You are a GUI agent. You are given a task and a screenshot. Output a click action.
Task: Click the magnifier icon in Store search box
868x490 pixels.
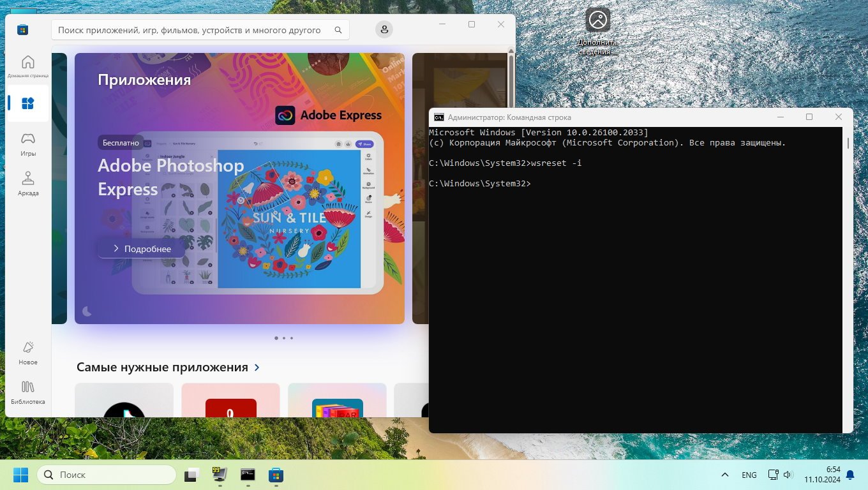[338, 30]
